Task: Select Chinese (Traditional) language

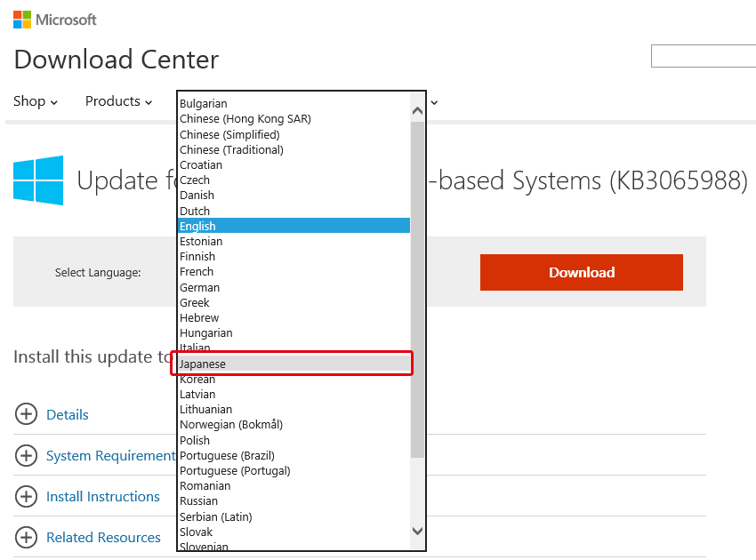Action: point(294,150)
